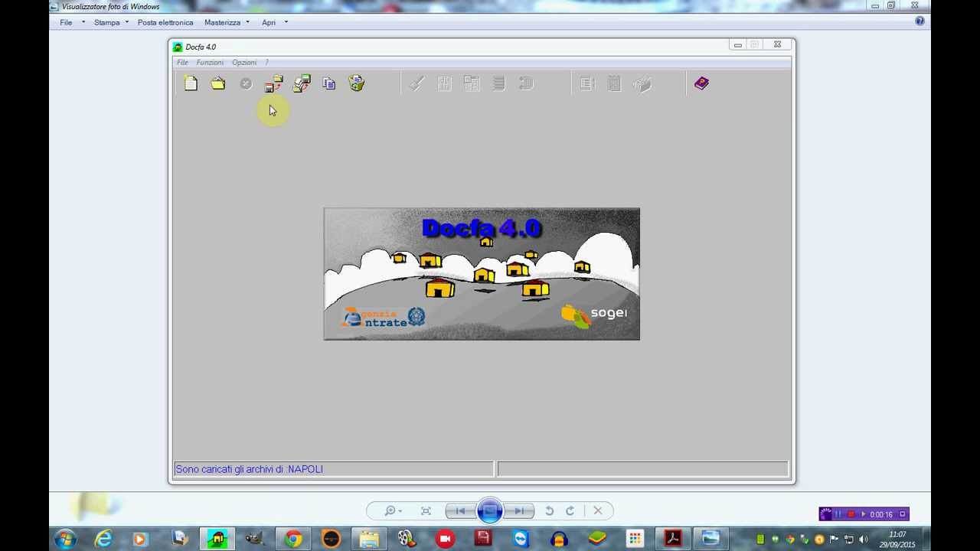Open the zoom magnifier control in photo viewer
Viewport: 980px width, 551px height.
(394, 511)
